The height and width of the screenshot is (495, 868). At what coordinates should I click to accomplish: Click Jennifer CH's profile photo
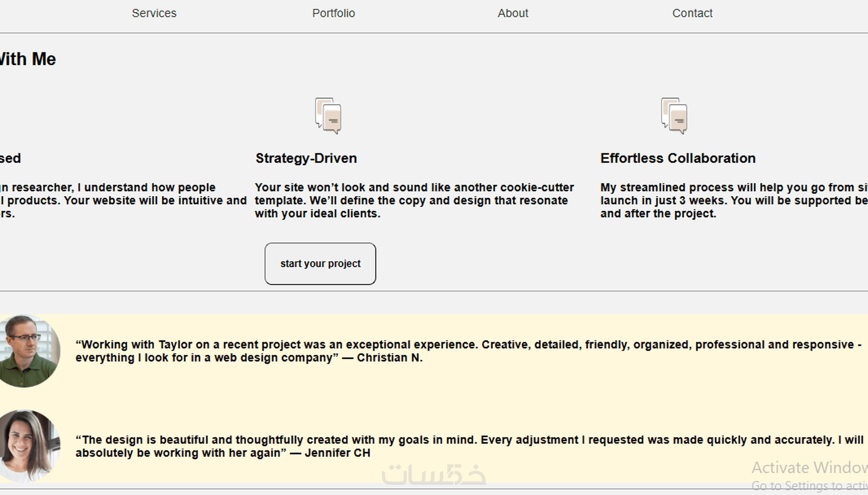pos(28,445)
